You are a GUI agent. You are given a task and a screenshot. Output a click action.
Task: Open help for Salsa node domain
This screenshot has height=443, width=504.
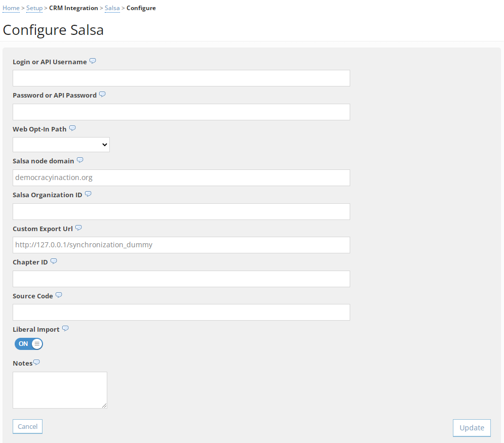[x=80, y=160]
